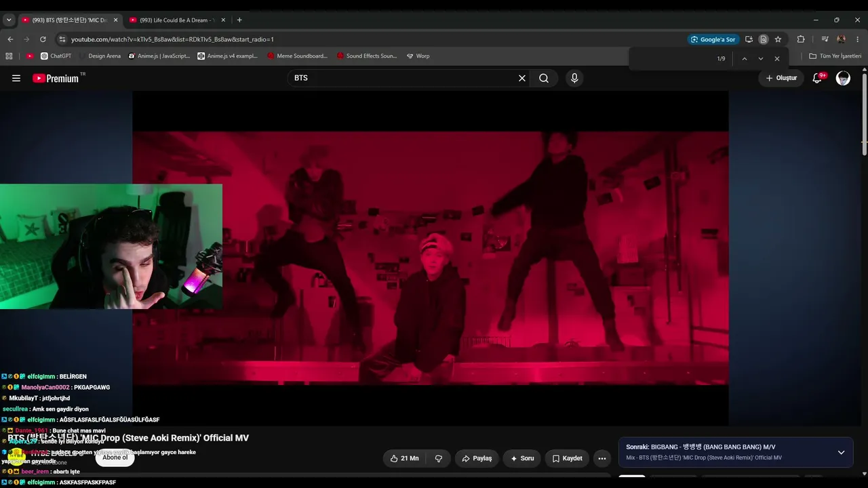
Task: Click the MIC Drop video player
Action: 431,258
